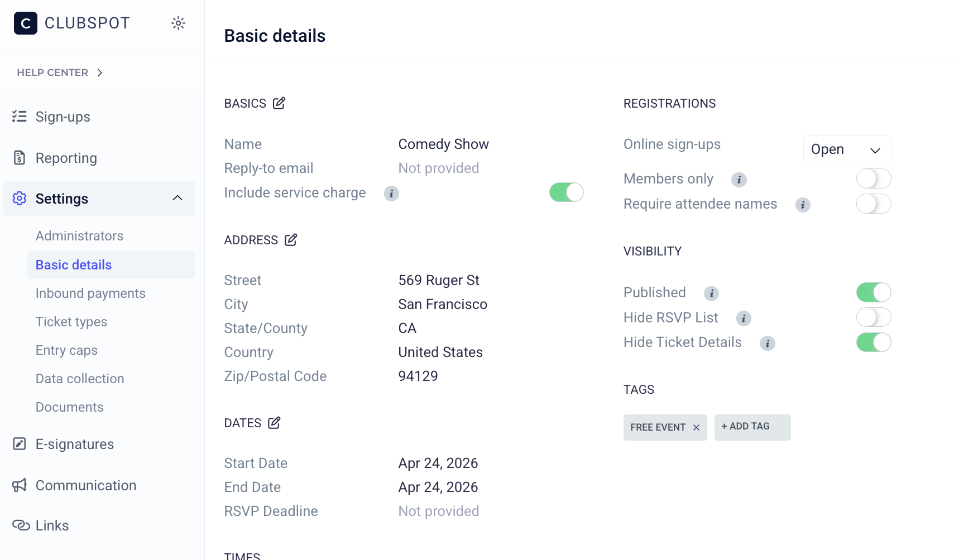Expand the Help Center link
959x560 pixels.
60,73
